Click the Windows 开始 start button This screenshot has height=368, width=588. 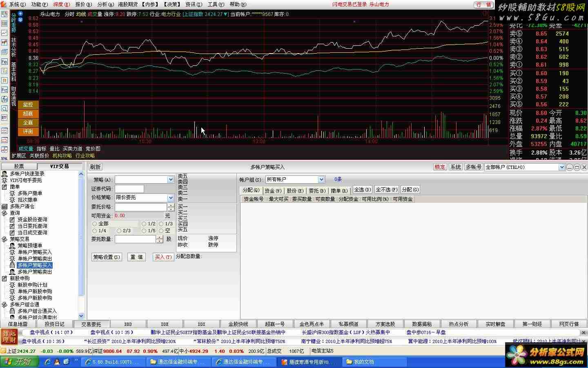[x=19, y=362]
